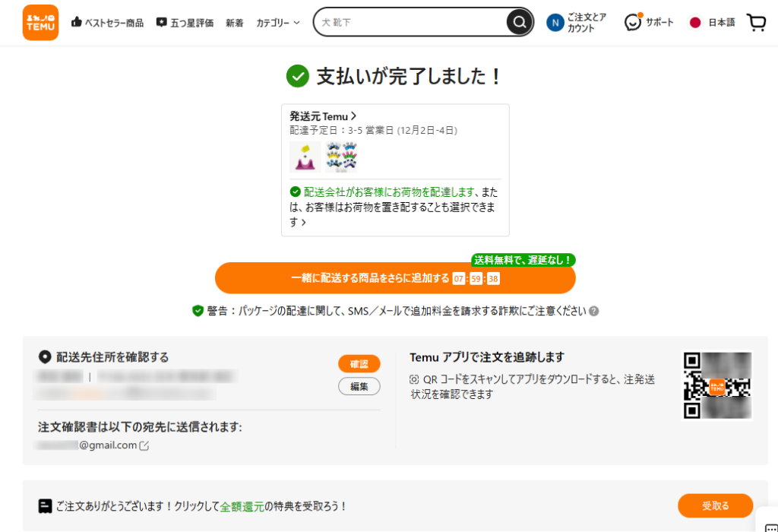Click the help question mark icon next to warning
Image resolution: width=778 pixels, height=532 pixels.
593,311
